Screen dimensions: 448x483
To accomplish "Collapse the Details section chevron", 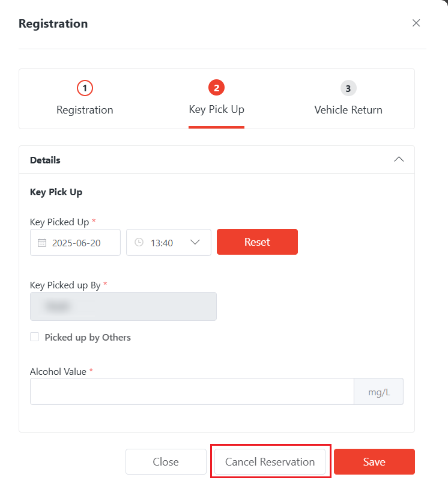I will (399, 160).
